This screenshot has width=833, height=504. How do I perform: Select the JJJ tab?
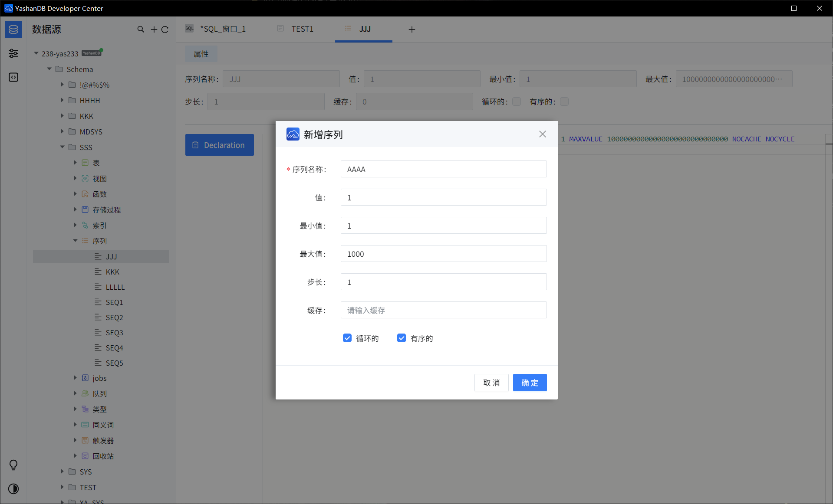(x=364, y=29)
